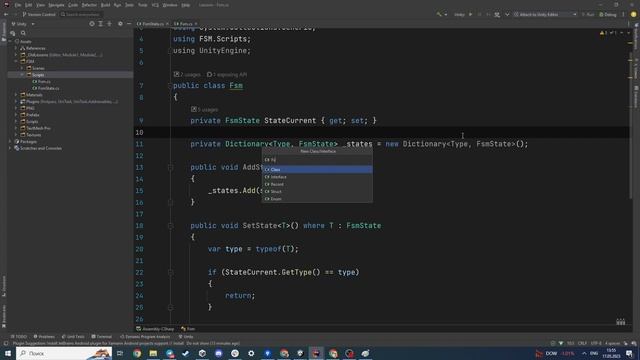Image resolution: width=640 pixels, height=360 pixels.
Task: Click the build hammer icon
Action: 439,14
